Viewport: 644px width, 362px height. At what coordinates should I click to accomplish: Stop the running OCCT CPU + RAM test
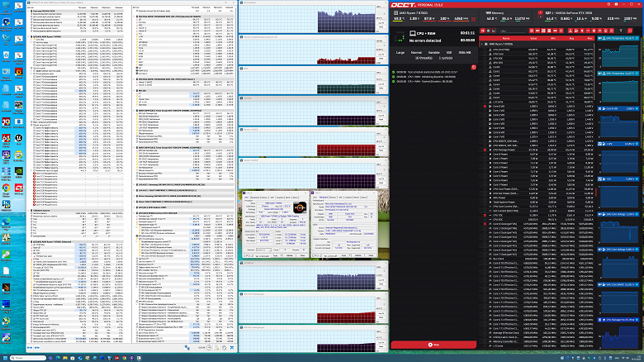point(433,345)
